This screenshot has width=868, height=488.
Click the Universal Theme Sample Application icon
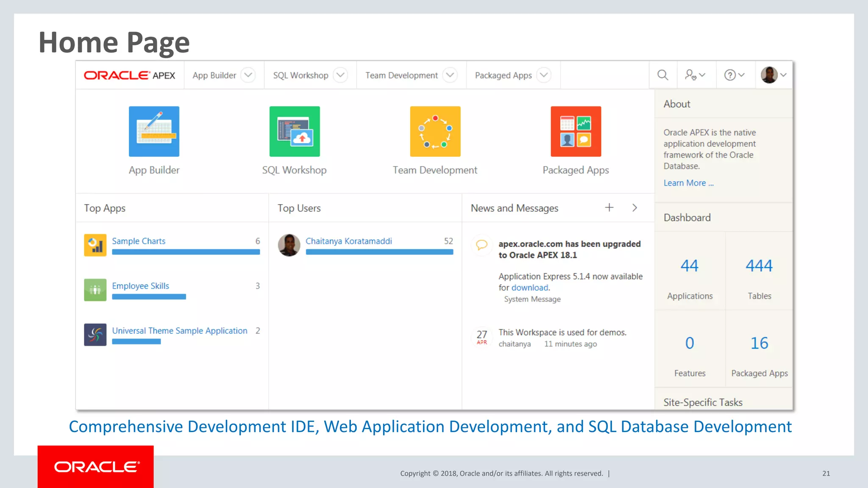click(95, 335)
